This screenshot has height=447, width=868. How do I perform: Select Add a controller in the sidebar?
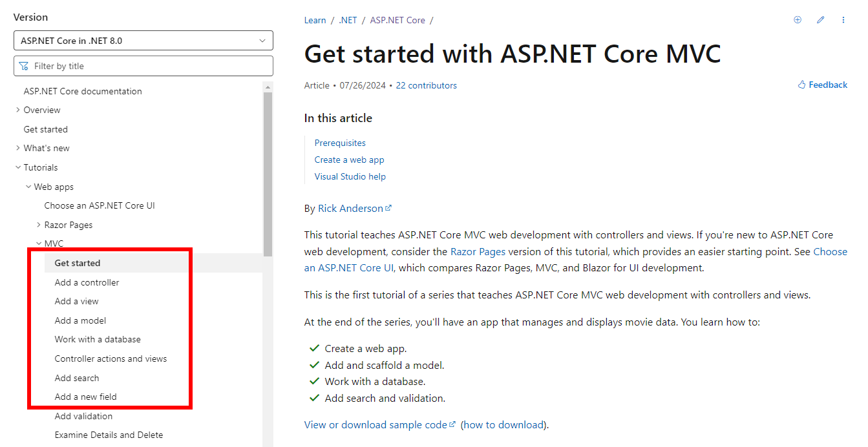coord(87,282)
